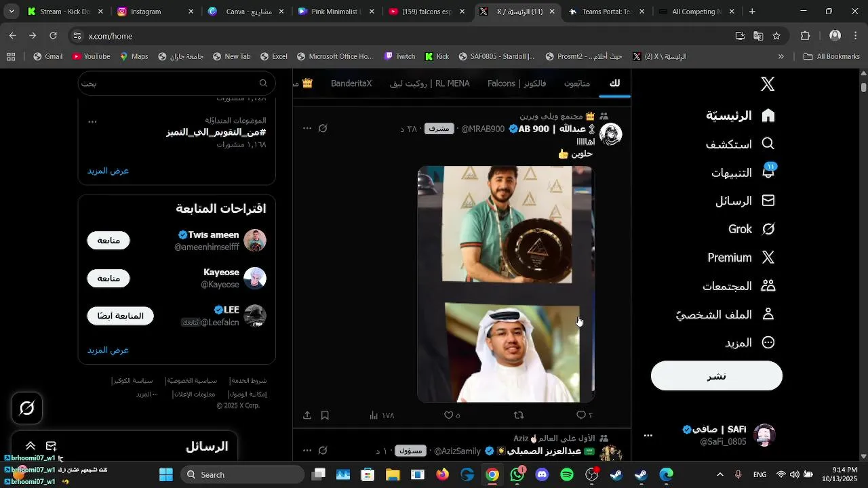Share the MRAB900 post
Viewport: 868px width, 488px height.
tap(307, 415)
